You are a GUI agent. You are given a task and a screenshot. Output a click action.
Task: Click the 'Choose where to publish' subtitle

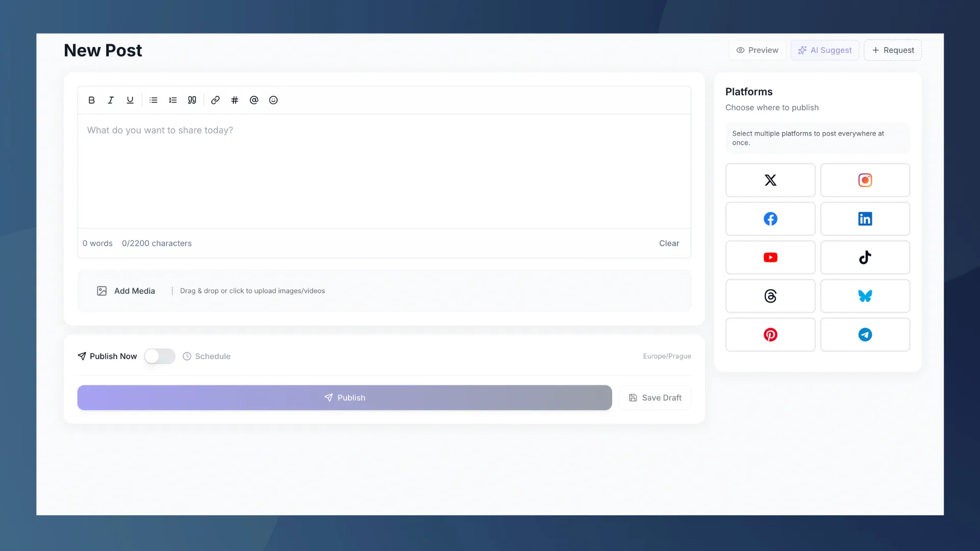click(x=772, y=108)
